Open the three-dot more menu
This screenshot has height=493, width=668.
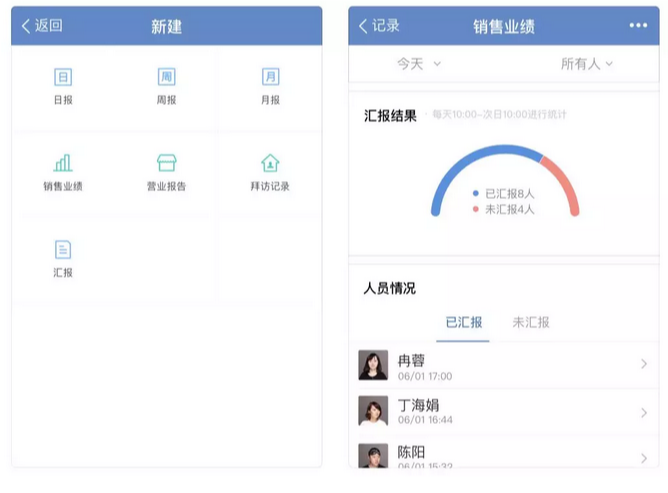638,26
